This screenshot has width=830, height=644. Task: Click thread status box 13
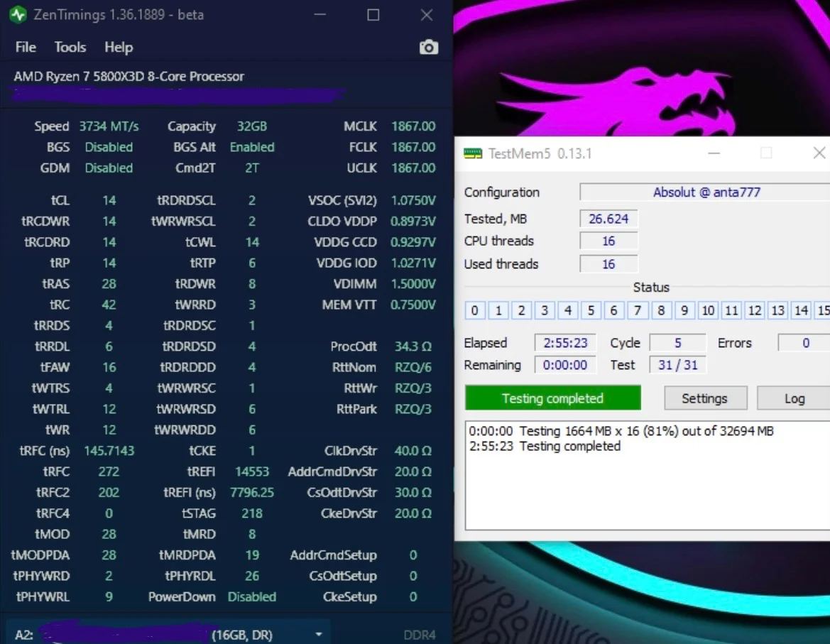click(777, 310)
